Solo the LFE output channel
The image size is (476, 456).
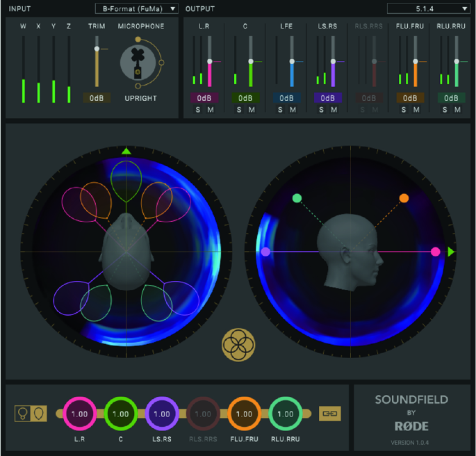(x=279, y=110)
